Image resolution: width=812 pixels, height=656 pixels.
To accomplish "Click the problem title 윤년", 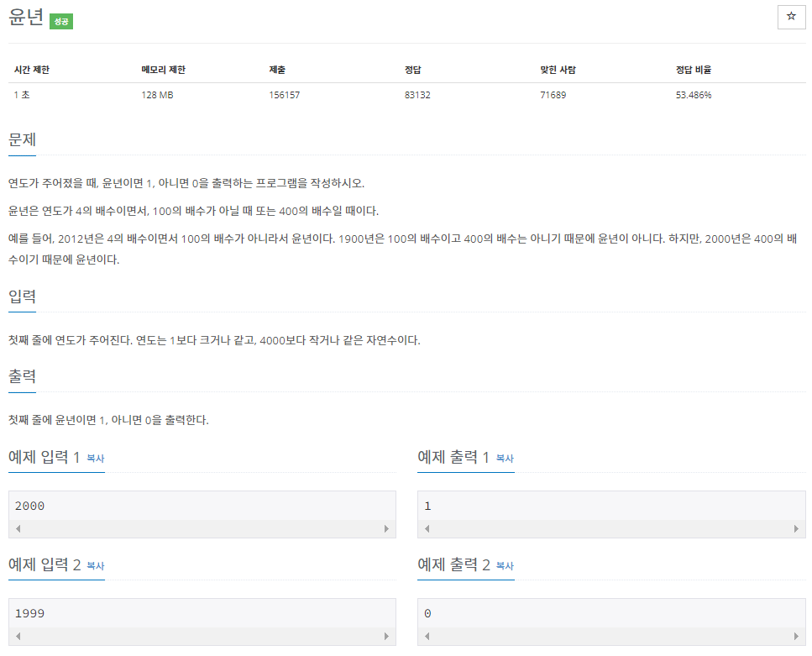I will pos(26,18).
